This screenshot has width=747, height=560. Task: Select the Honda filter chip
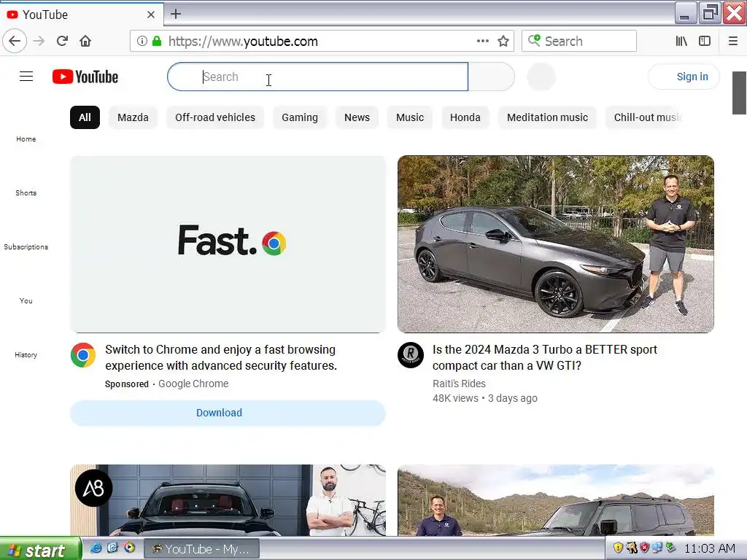465,117
